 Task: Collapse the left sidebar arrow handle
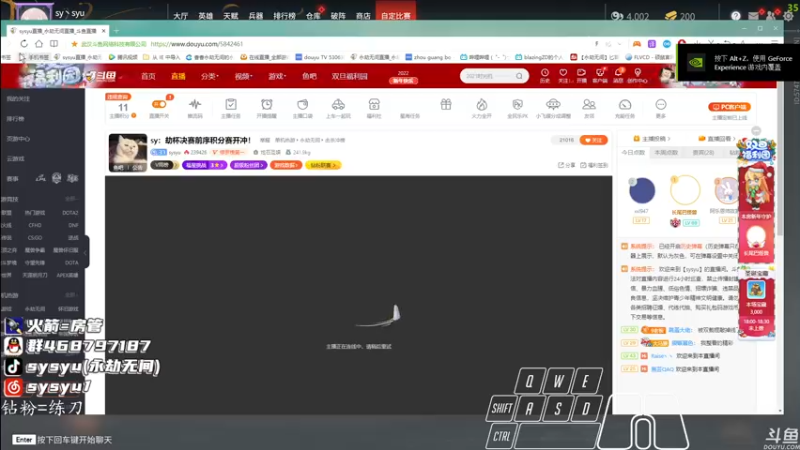(86, 252)
